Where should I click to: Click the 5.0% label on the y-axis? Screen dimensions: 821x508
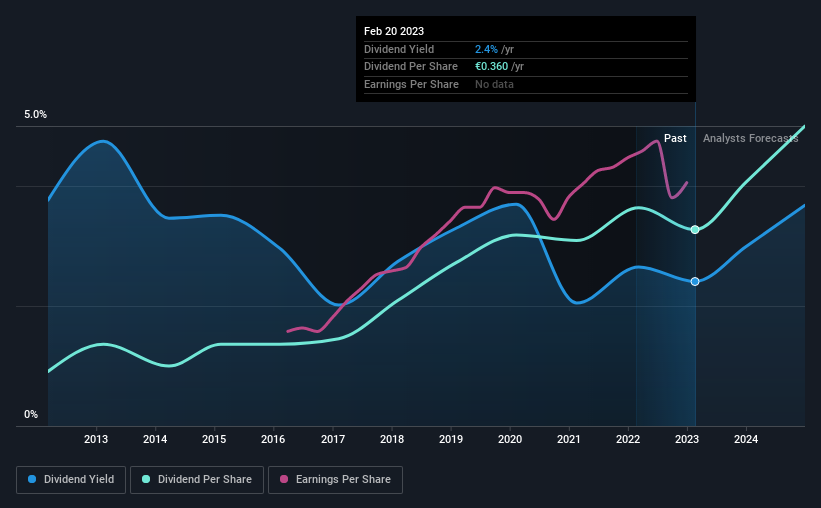point(36,115)
